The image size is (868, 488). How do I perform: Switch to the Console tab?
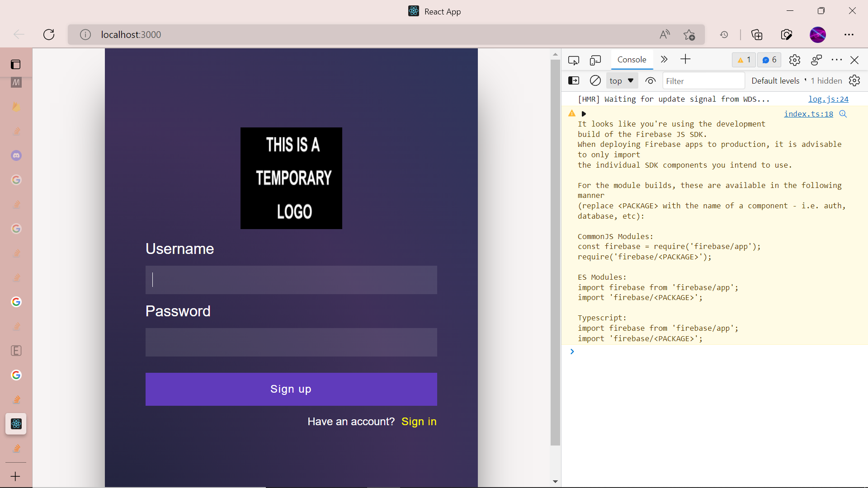click(x=632, y=59)
